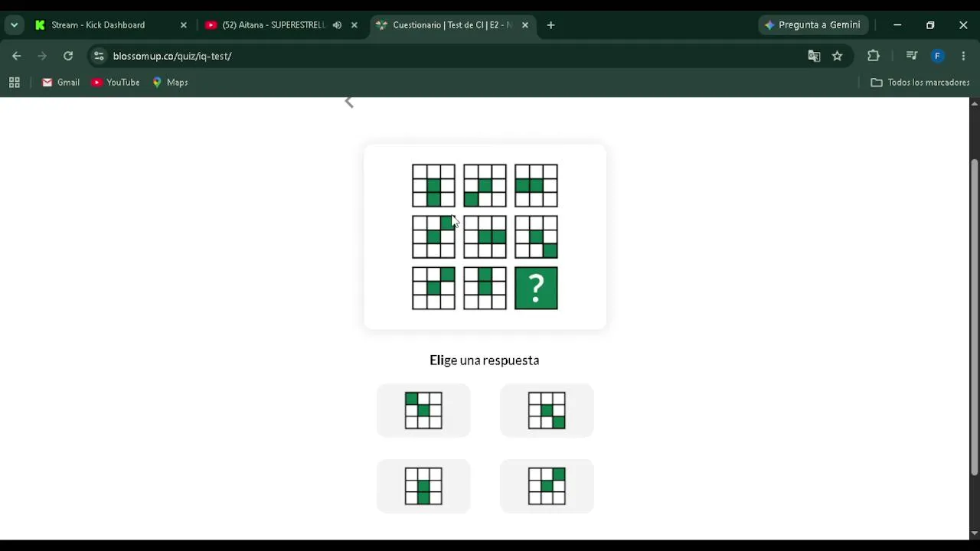Image resolution: width=980 pixels, height=551 pixels.
Task: Click the green question mark tile
Action: pyautogui.click(x=536, y=288)
